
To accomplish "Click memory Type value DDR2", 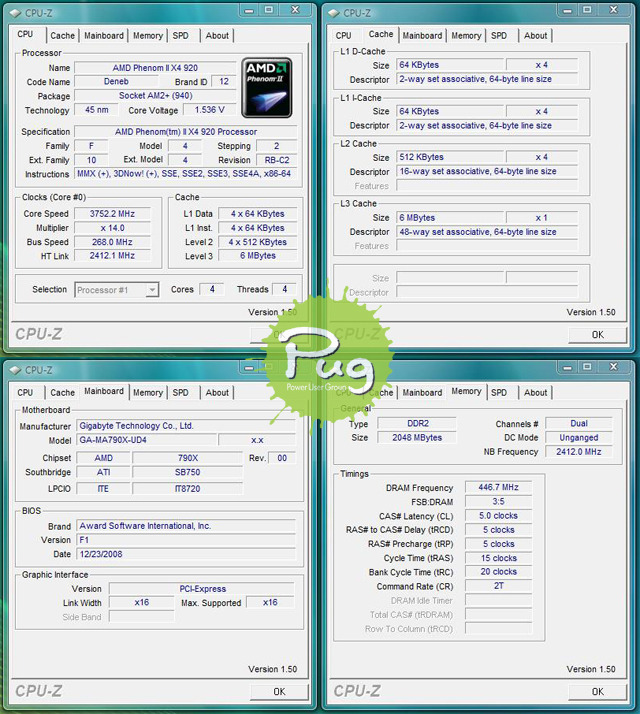I will tap(417, 423).
